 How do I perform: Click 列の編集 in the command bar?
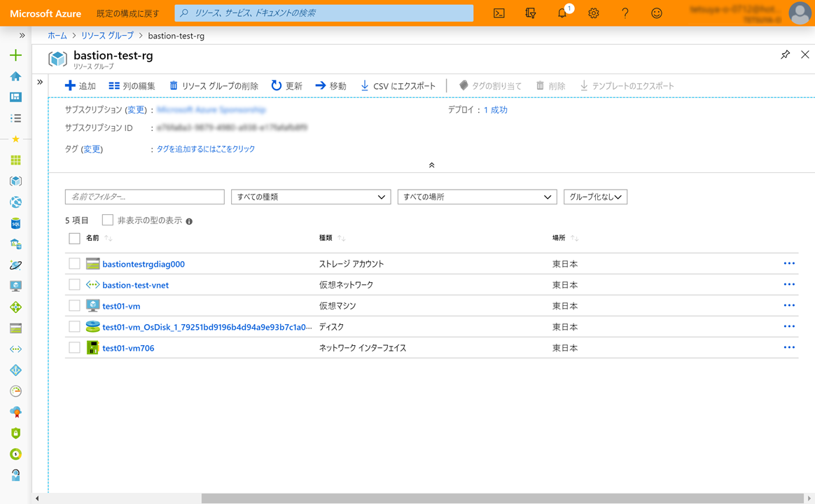click(132, 85)
